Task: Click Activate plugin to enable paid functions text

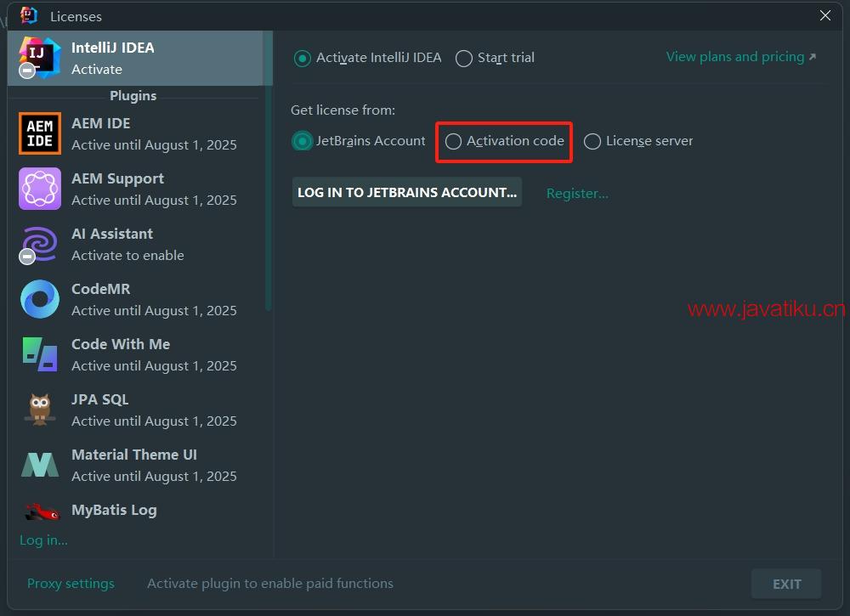Action: (x=270, y=584)
